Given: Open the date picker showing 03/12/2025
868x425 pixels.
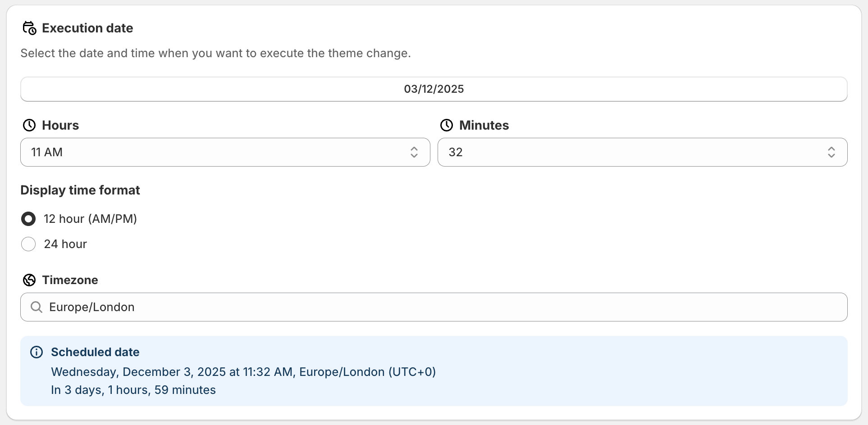Looking at the screenshot, I should (x=434, y=89).
